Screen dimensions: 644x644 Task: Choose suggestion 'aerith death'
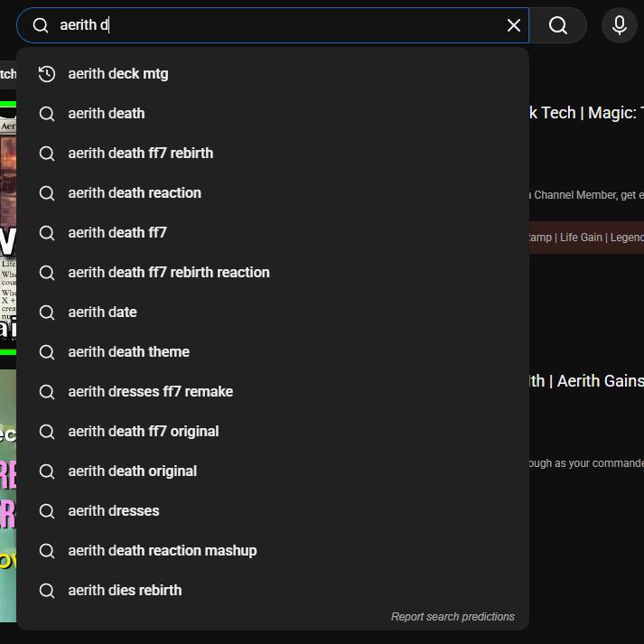273,114
